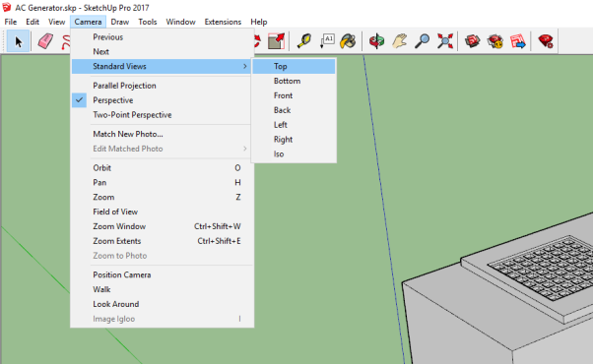Click the Zoom magnifier tool
The height and width of the screenshot is (364, 593).
(422, 41)
